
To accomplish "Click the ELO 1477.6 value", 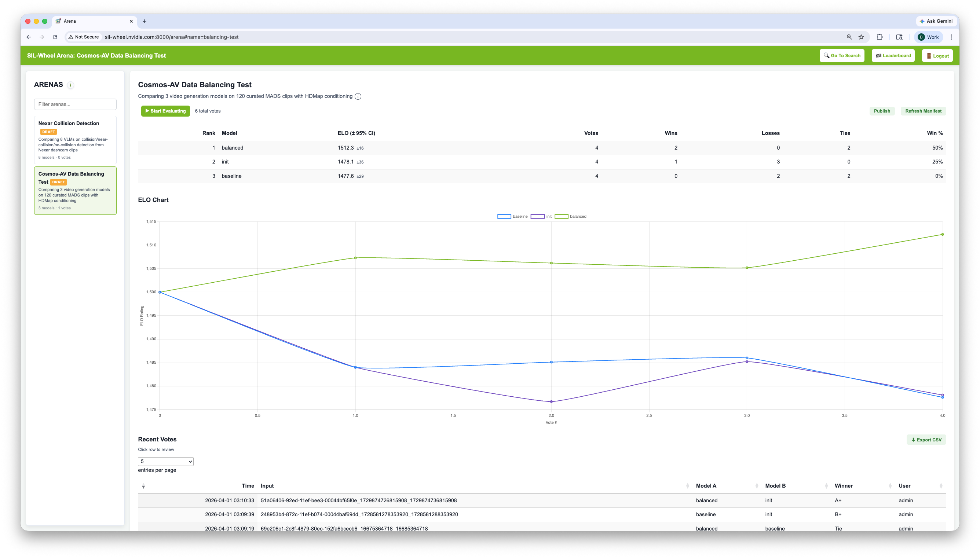I will pos(345,176).
